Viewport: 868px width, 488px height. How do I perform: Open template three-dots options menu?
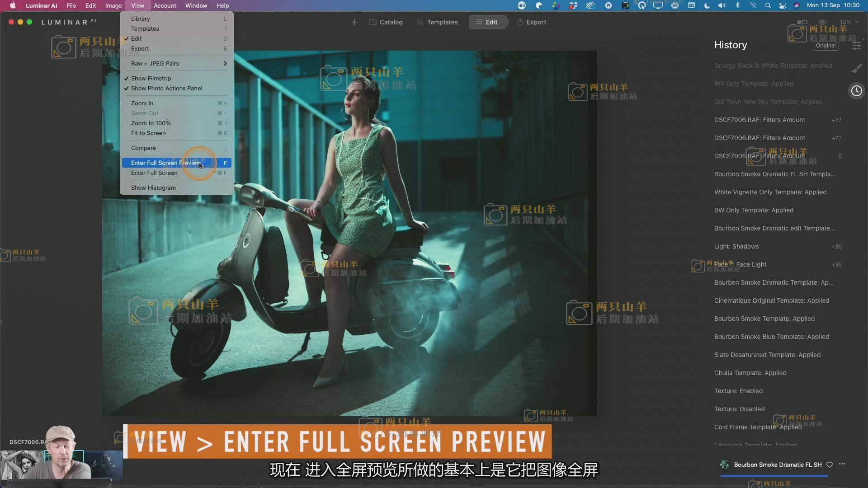click(x=842, y=465)
